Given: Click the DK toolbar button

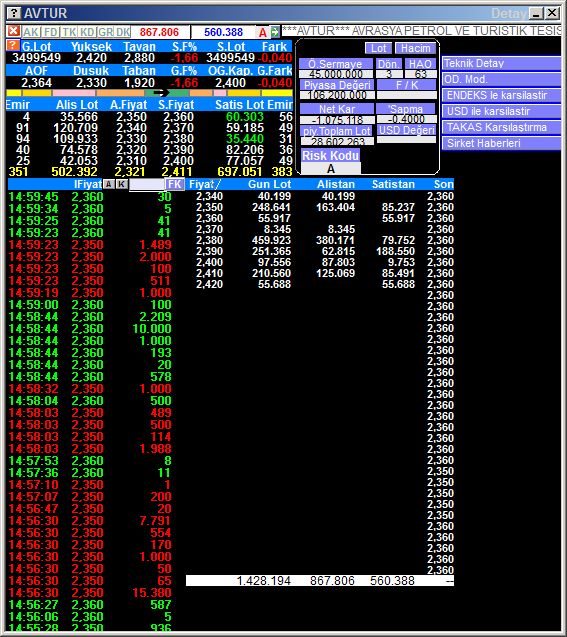Looking at the screenshot, I should [123, 32].
